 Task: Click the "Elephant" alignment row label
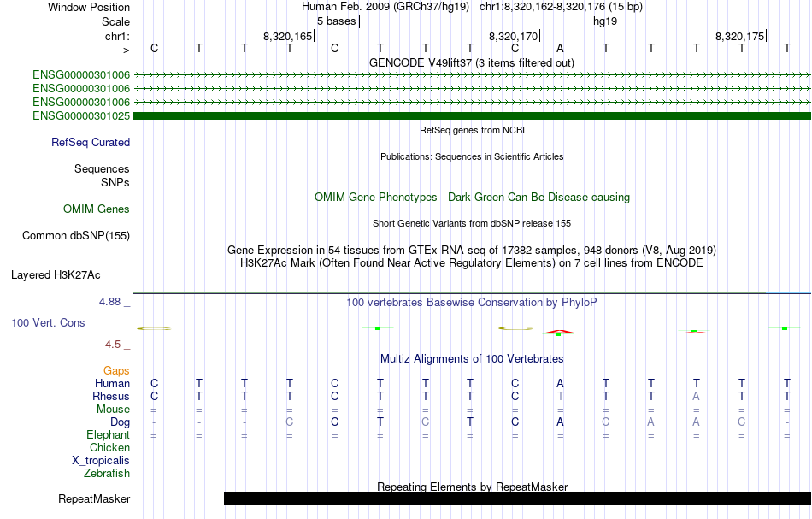[109, 435]
